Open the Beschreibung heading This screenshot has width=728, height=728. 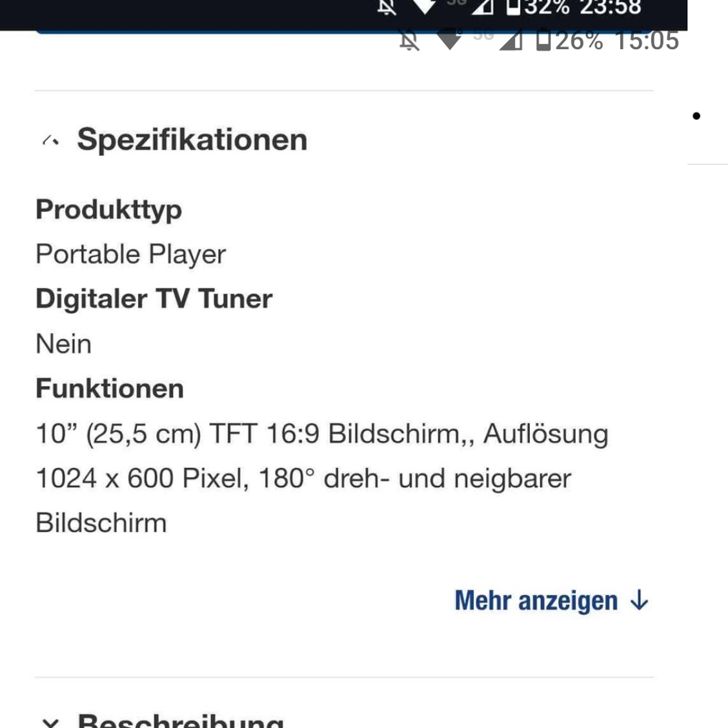pyautogui.click(x=181, y=720)
